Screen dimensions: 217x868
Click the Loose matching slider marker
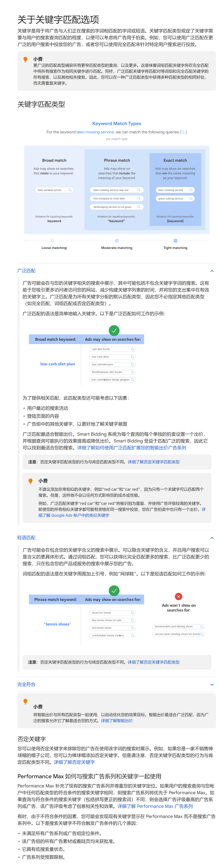[x=52, y=241]
